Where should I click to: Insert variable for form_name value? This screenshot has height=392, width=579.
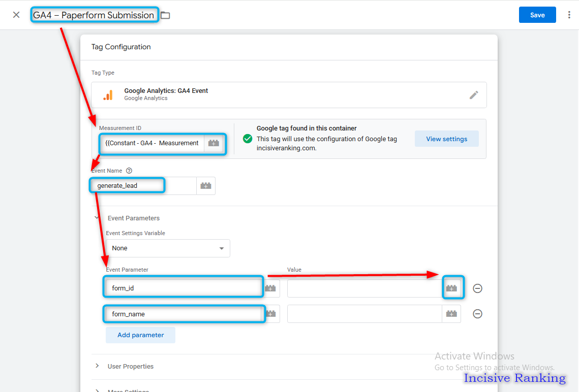pyautogui.click(x=451, y=314)
